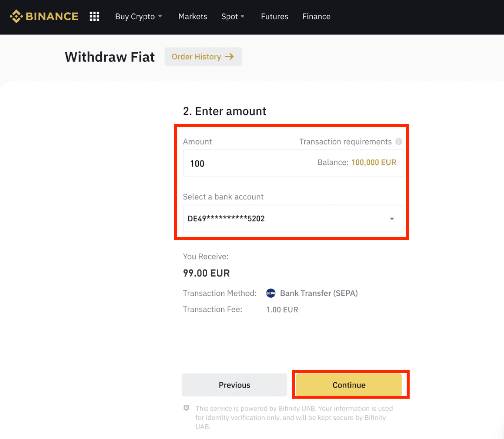Select the 99.00 EUR receive amount text
The image size is (504, 439).
click(206, 273)
